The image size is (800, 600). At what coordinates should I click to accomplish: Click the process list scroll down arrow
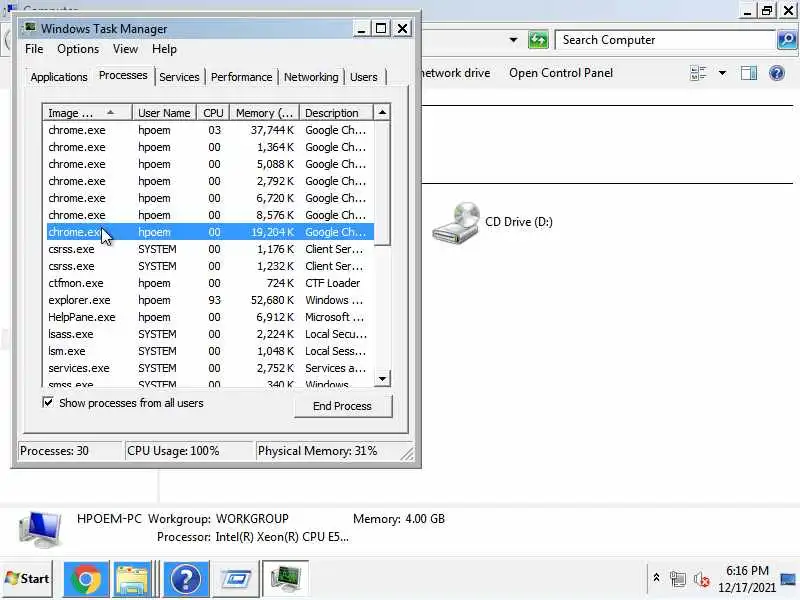(382, 379)
